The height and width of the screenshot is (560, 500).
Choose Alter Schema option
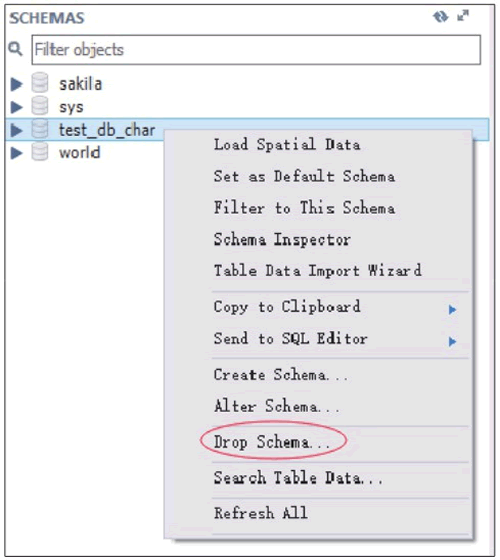[277, 406]
